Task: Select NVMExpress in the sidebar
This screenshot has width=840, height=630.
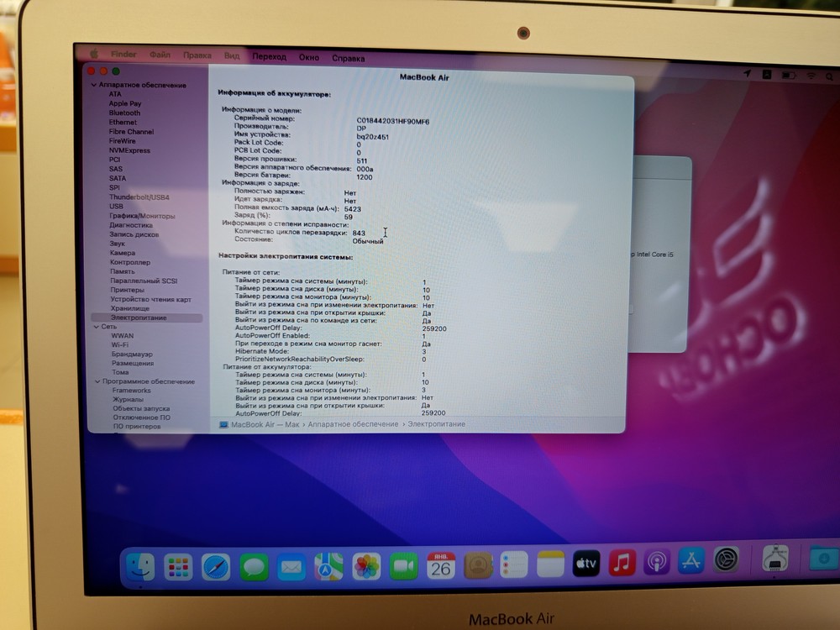Action: 129,150
